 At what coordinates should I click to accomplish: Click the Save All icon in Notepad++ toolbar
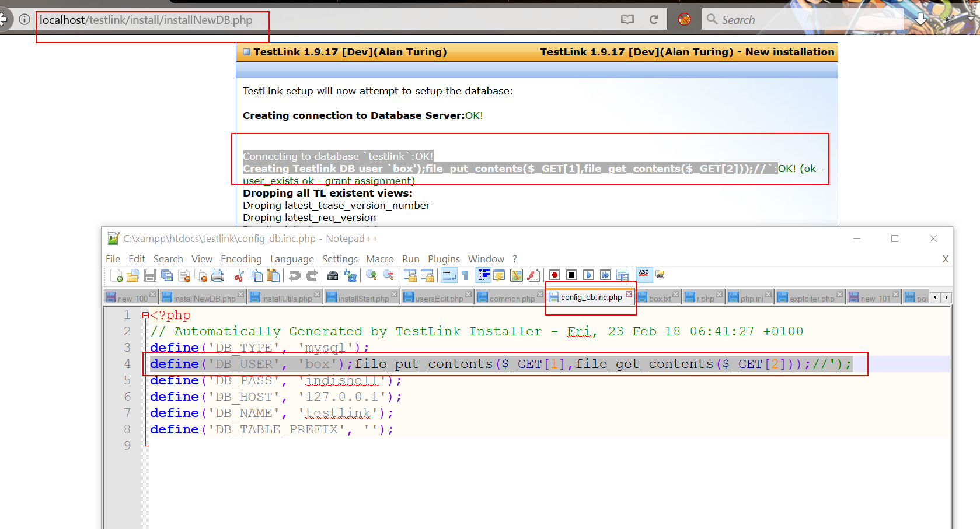click(167, 275)
